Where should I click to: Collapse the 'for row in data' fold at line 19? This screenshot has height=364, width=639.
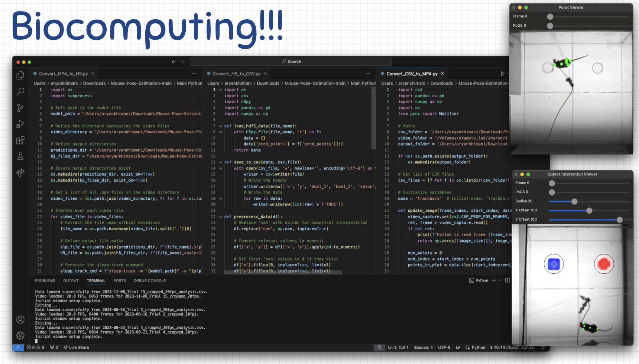click(220, 198)
